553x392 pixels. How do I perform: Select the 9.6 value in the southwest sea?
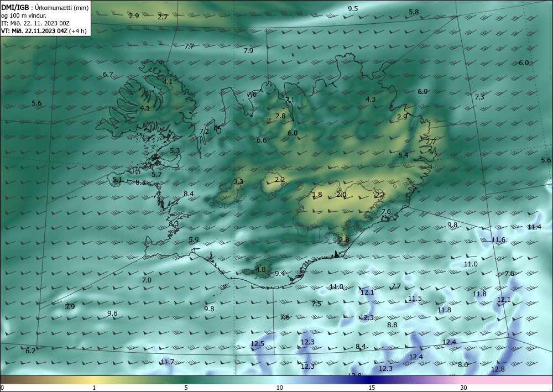pos(112,313)
